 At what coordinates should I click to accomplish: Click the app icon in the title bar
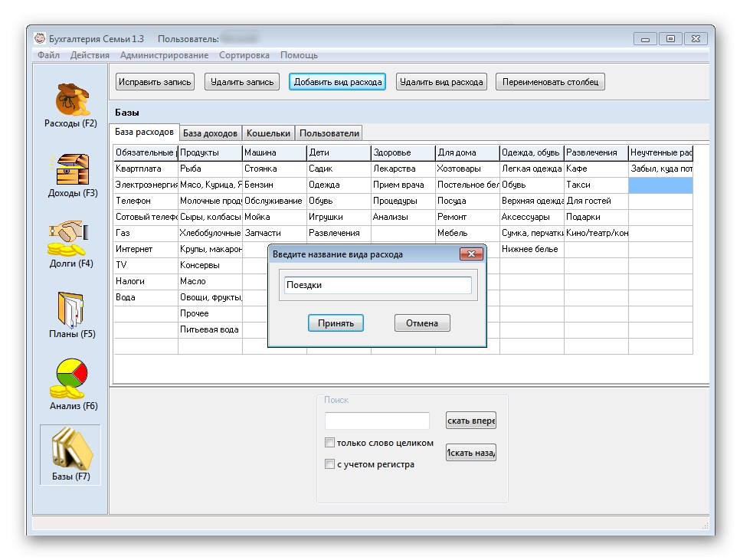38,38
